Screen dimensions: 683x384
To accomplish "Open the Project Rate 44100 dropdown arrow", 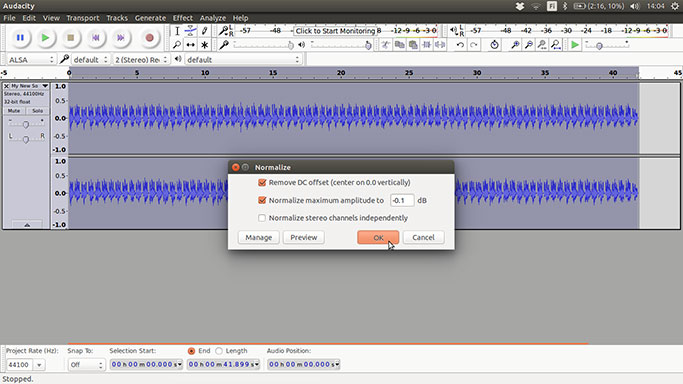I will tap(39, 365).
